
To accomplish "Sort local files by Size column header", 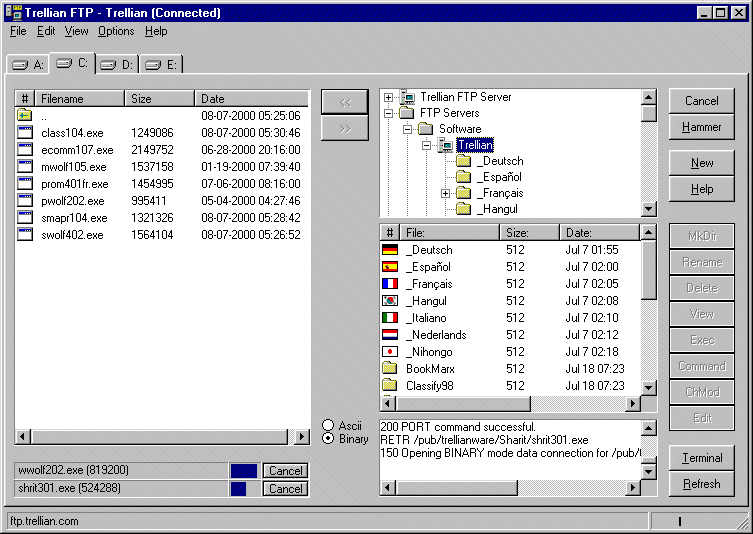I will (159, 99).
